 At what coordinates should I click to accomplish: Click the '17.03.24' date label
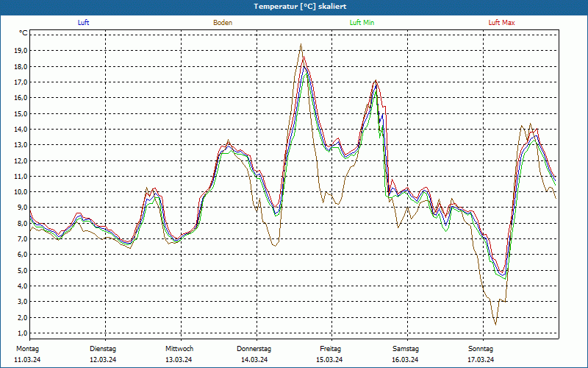[x=481, y=360]
